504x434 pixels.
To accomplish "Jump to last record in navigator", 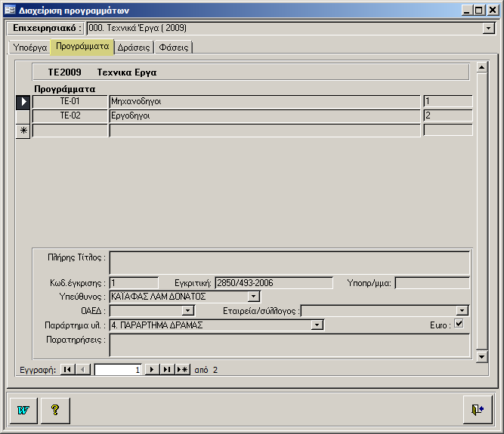I will (x=166, y=370).
